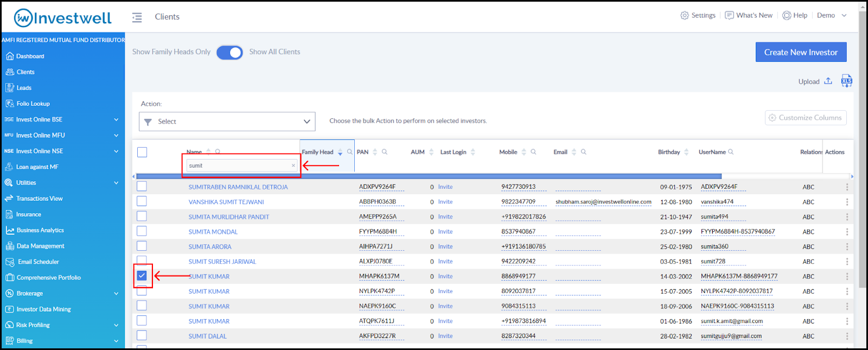
Task: Sort by Last Login column arrows
Action: click(473, 152)
